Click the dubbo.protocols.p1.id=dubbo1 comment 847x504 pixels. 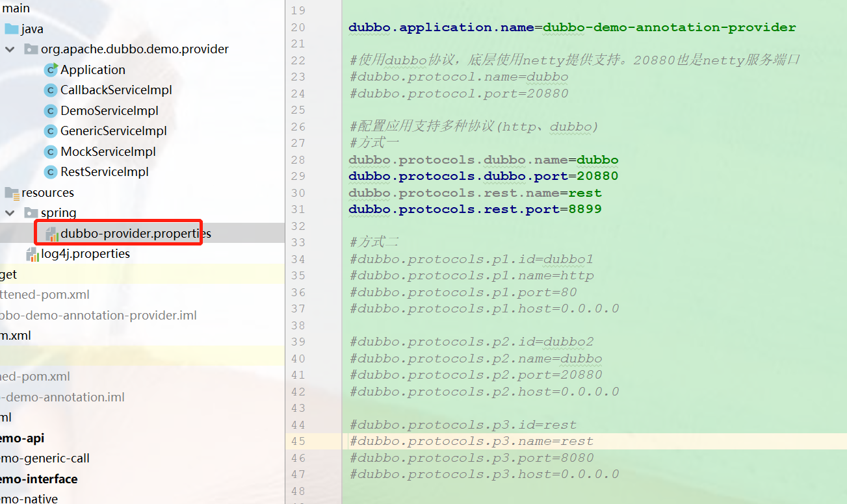pyautogui.click(x=471, y=259)
